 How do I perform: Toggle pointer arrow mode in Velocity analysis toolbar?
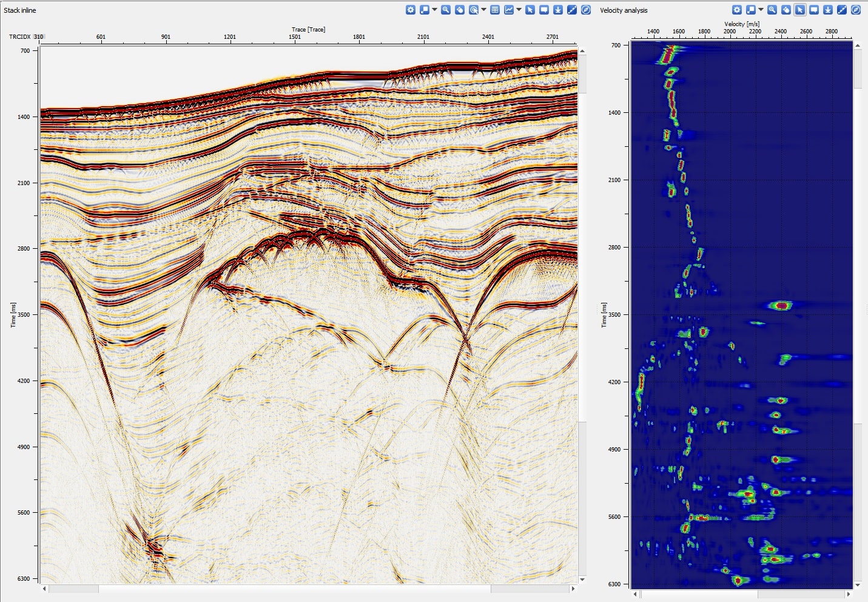click(x=800, y=10)
